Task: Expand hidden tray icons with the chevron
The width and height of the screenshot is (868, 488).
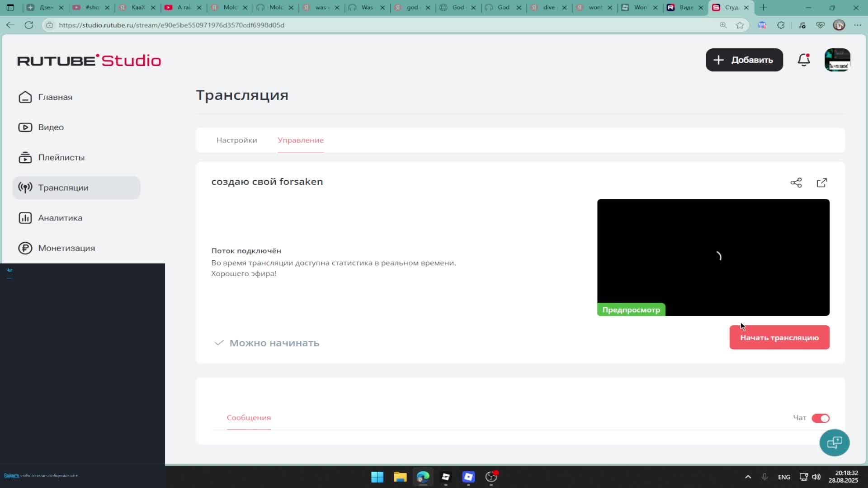Action: click(x=748, y=476)
